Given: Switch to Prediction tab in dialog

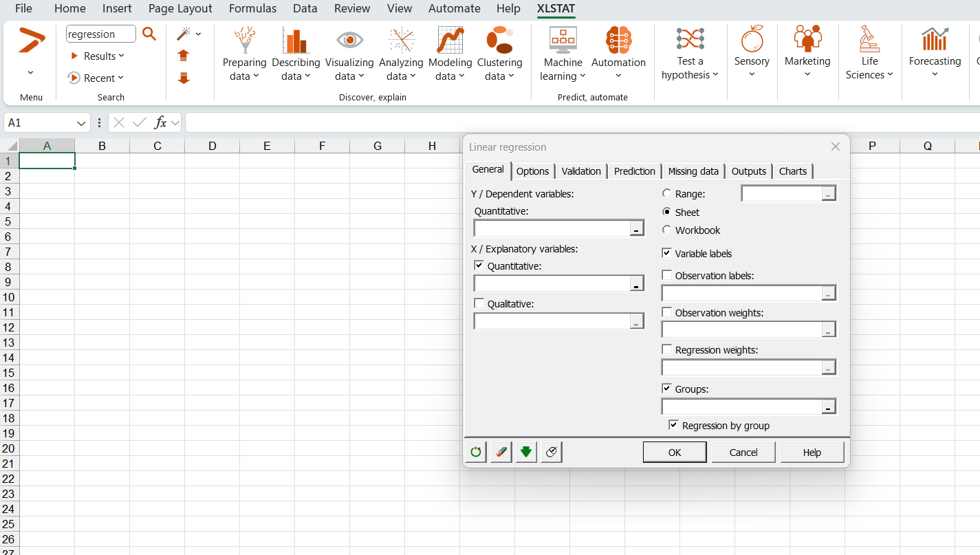Looking at the screenshot, I should (635, 171).
